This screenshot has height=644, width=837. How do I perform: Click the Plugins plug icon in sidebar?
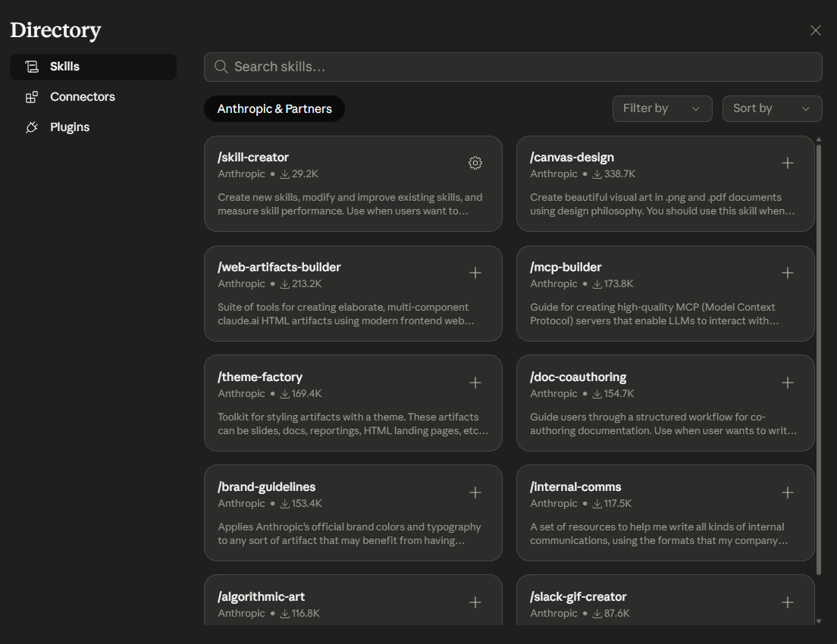click(32, 127)
